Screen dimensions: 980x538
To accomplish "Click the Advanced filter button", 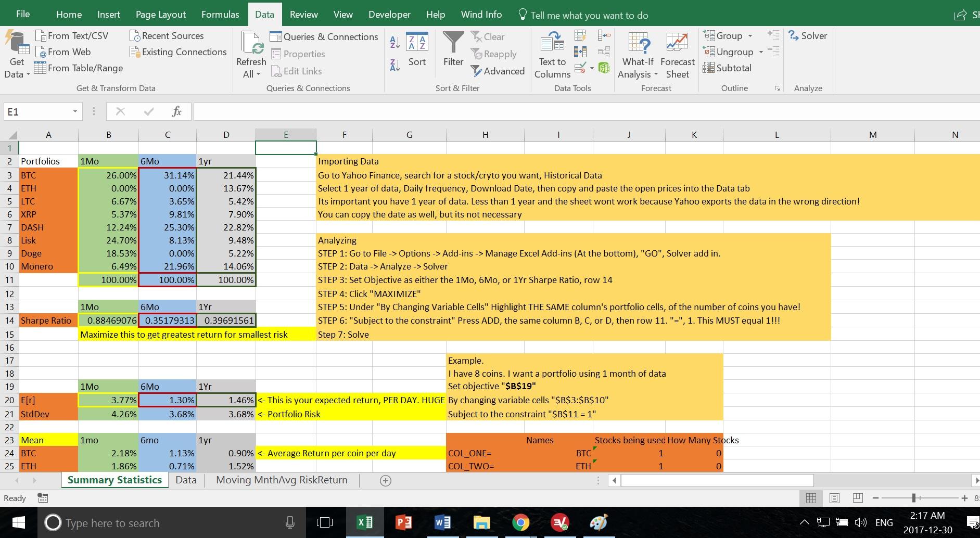I will (x=498, y=71).
